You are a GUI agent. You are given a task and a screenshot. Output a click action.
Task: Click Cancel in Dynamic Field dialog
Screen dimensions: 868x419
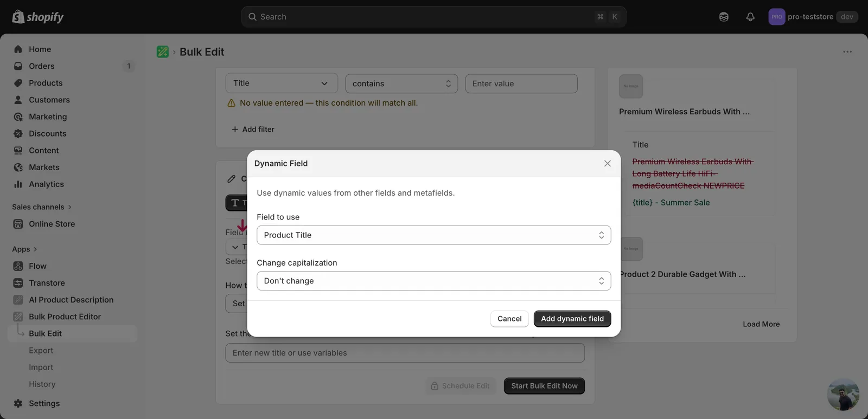point(509,319)
